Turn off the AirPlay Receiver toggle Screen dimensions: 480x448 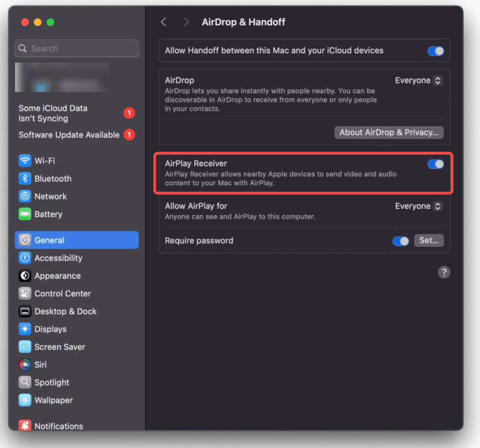click(435, 164)
